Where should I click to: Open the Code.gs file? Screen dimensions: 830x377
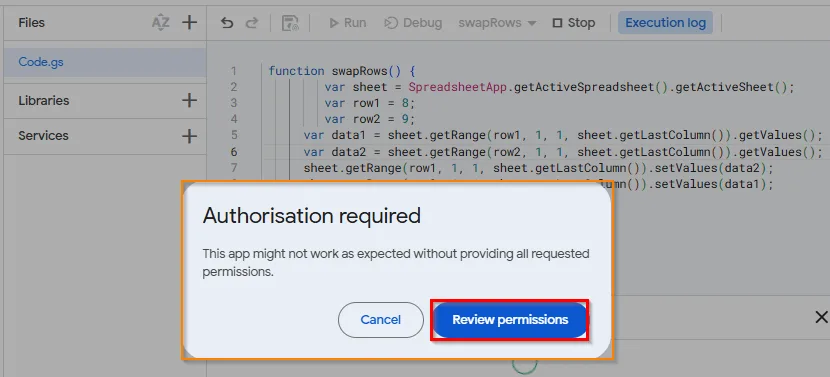pos(105,62)
